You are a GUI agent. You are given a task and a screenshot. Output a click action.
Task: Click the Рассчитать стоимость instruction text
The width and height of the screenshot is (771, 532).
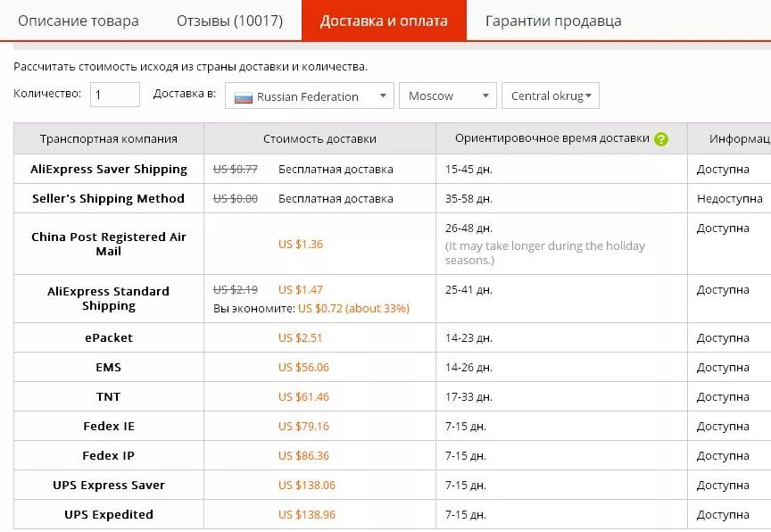(x=190, y=66)
